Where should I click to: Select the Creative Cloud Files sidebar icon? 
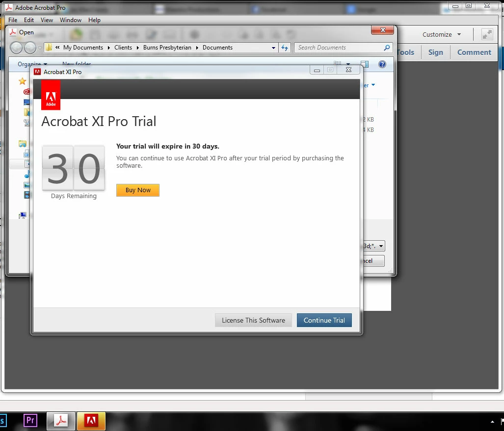coord(27,92)
